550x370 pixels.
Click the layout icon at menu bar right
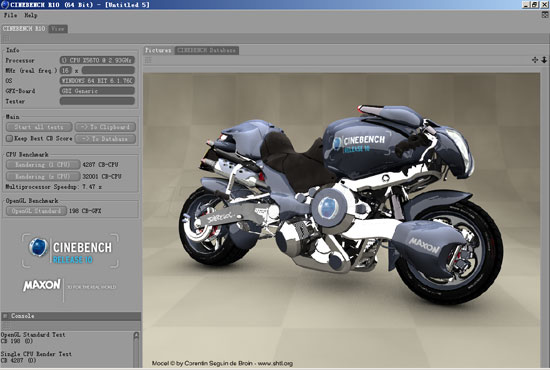(x=545, y=15)
